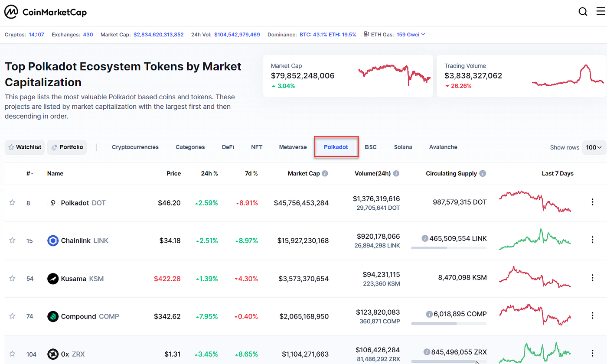The width and height of the screenshot is (607, 364).
Task: Switch to the BSC tab
Action: [x=371, y=147]
